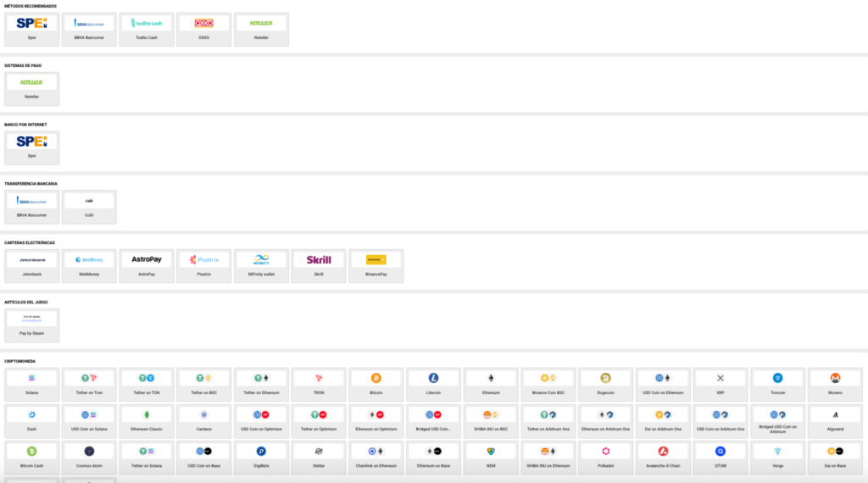868x483 pixels.
Task: Select the Piastrix wallet
Action: tap(203, 266)
